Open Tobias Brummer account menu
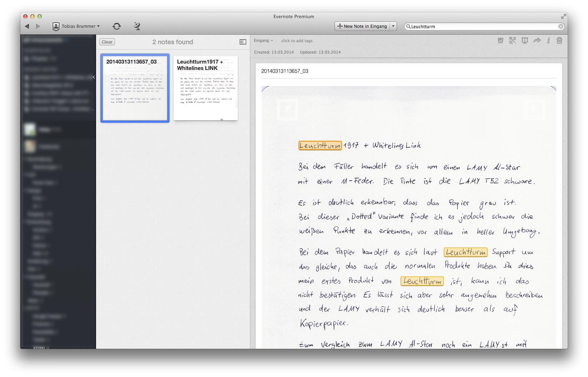The width and height of the screenshot is (588, 377). [x=76, y=26]
